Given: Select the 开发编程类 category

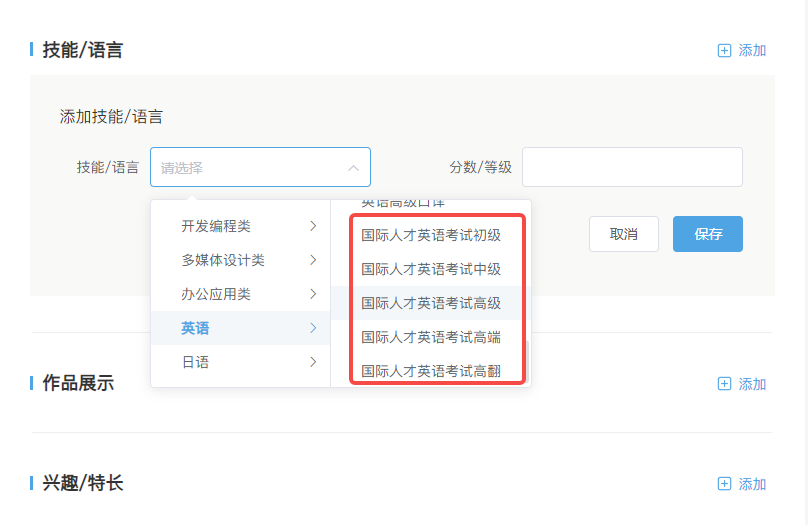Looking at the screenshot, I should pyautogui.click(x=241, y=226).
